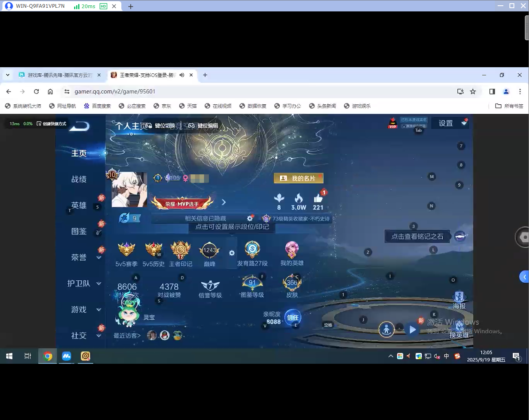This screenshot has width=529, height=420.
Task: Open the VIP penguin icon
Action: (x=393, y=123)
